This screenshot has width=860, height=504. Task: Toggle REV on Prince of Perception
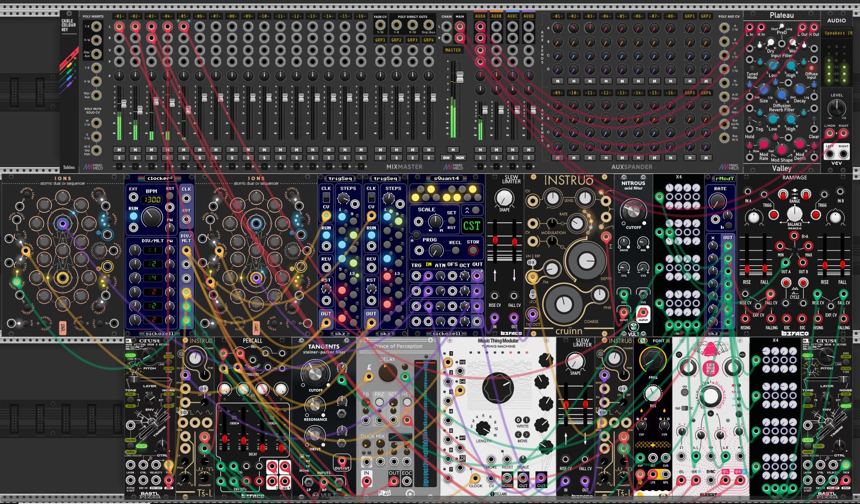pyautogui.click(x=407, y=403)
